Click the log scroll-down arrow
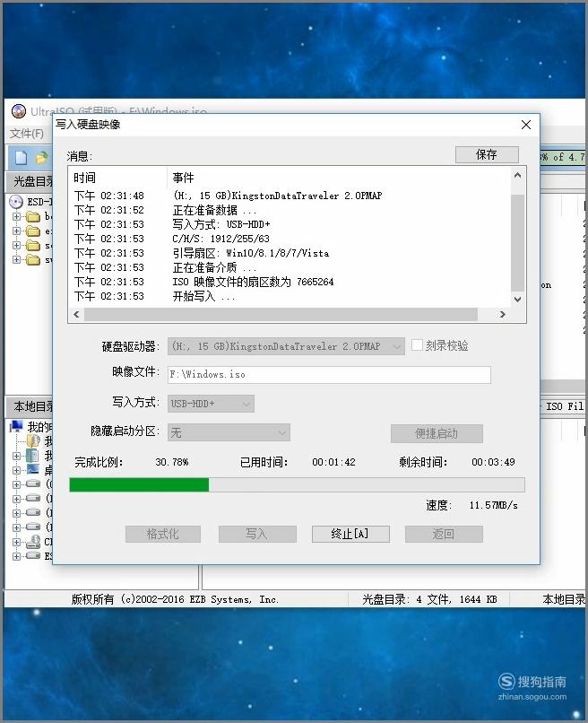Image resolution: width=588 pixels, height=723 pixels. [517, 300]
